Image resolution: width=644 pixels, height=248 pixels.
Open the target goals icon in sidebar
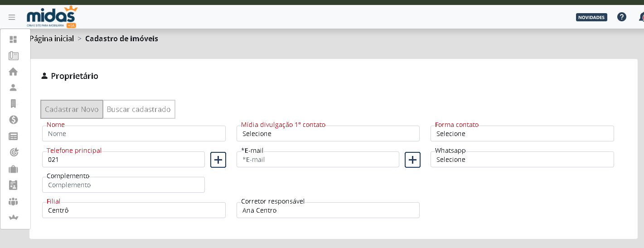(x=13, y=152)
